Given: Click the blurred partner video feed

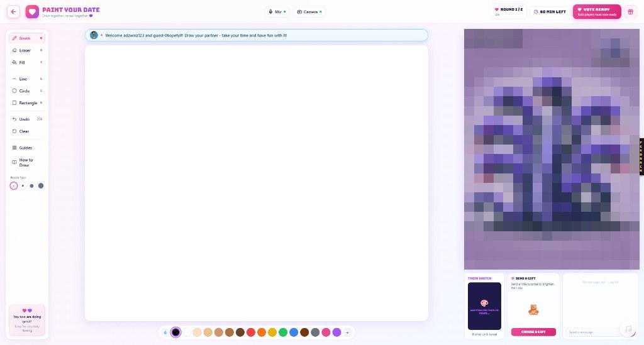Looking at the screenshot, I should 552,149.
